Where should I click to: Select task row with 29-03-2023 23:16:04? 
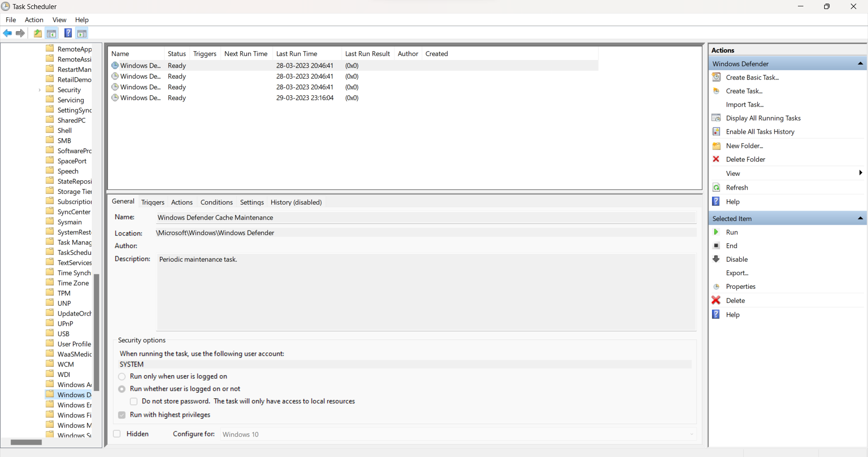click(x=354, y=98)
